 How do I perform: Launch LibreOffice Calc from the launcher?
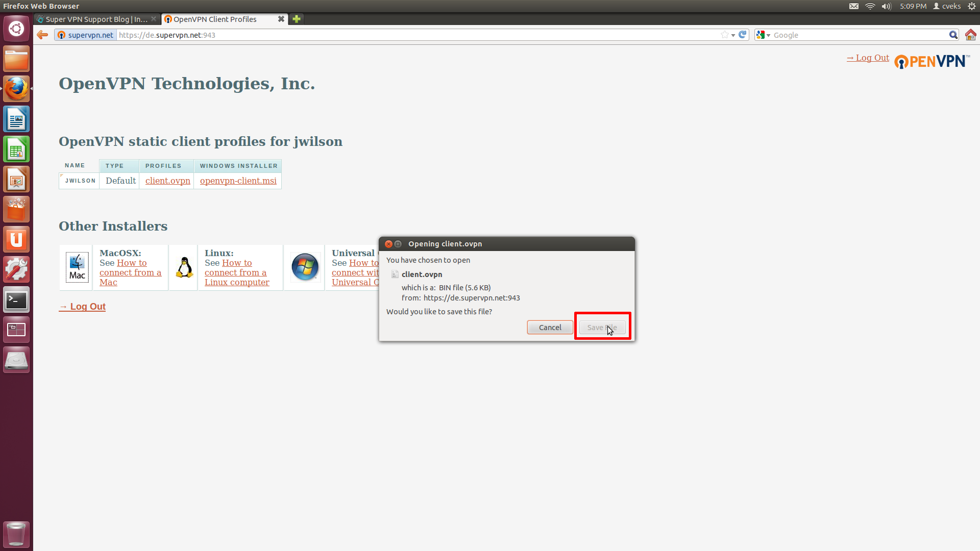point(16,149)
